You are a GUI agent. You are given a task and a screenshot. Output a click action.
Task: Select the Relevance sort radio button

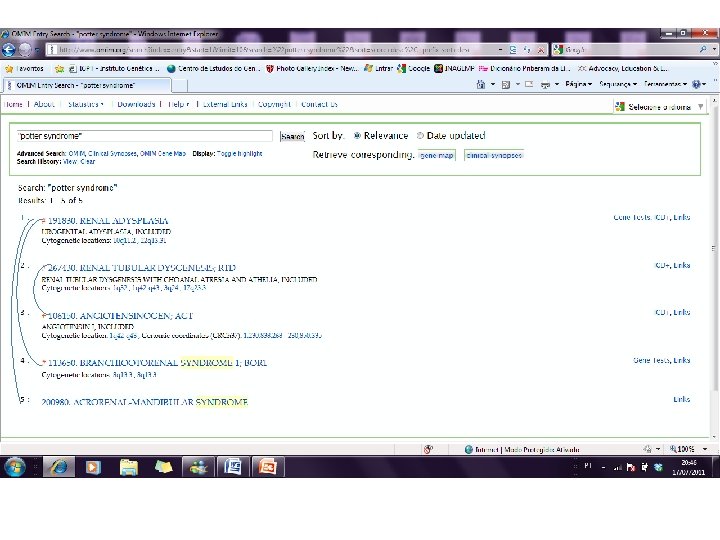357,135
